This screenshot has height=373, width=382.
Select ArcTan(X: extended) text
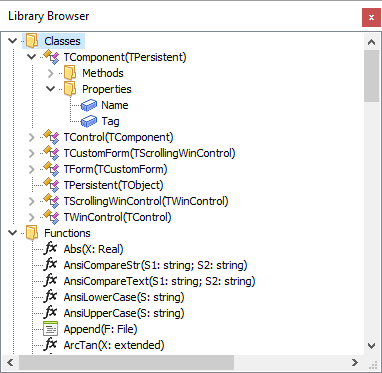tap(114, 345)
